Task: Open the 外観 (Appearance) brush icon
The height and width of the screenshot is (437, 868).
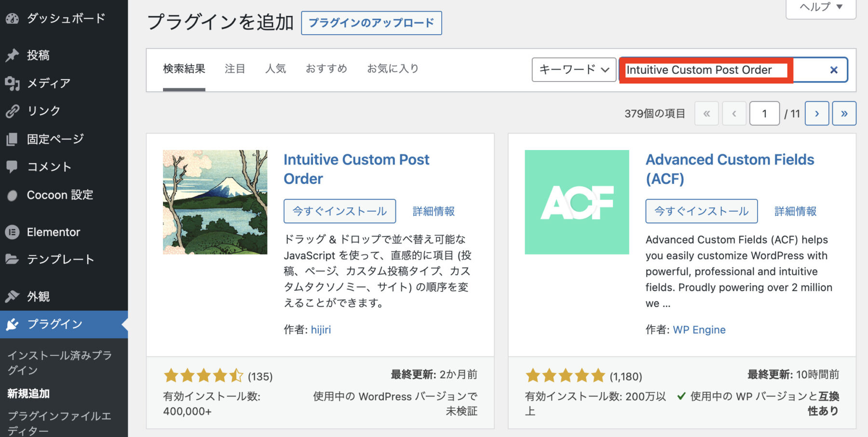Action: [x=12, y=296]
